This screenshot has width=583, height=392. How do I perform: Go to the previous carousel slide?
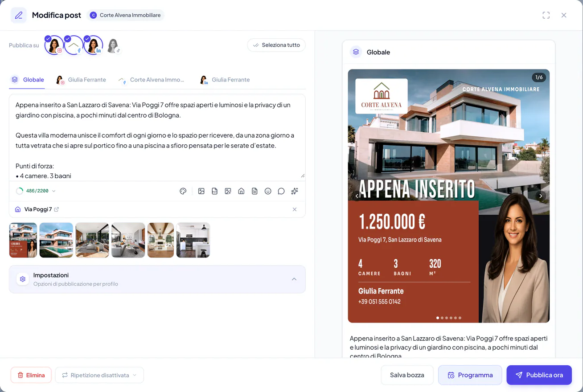point(357,196)
